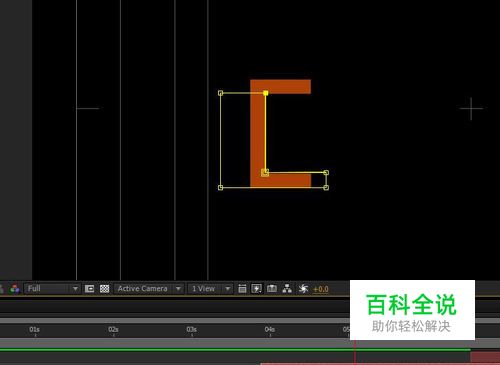Select the upper-right mask vertex at the foot
500x365 pixels.
(326, 173)
